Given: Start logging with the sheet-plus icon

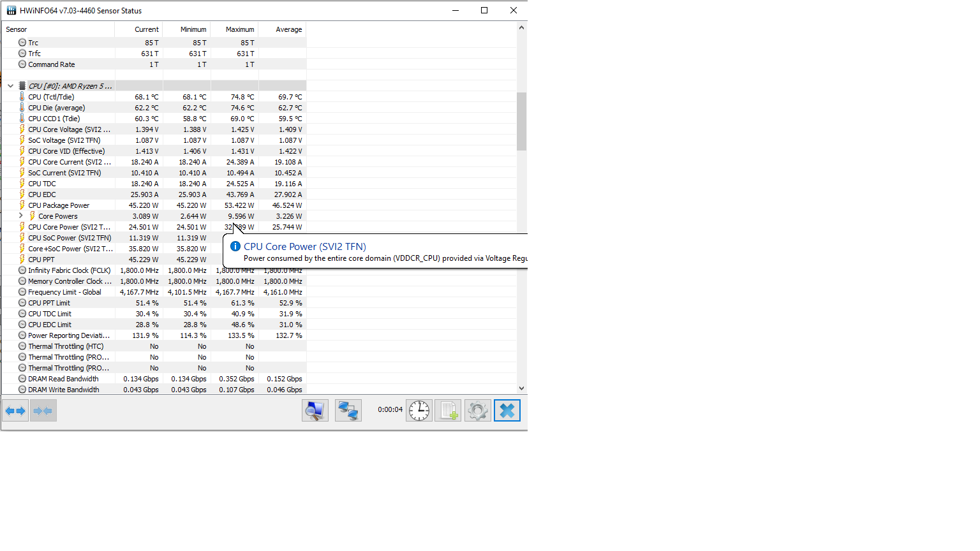Looking at the screenshot, I should pos(448,411).
